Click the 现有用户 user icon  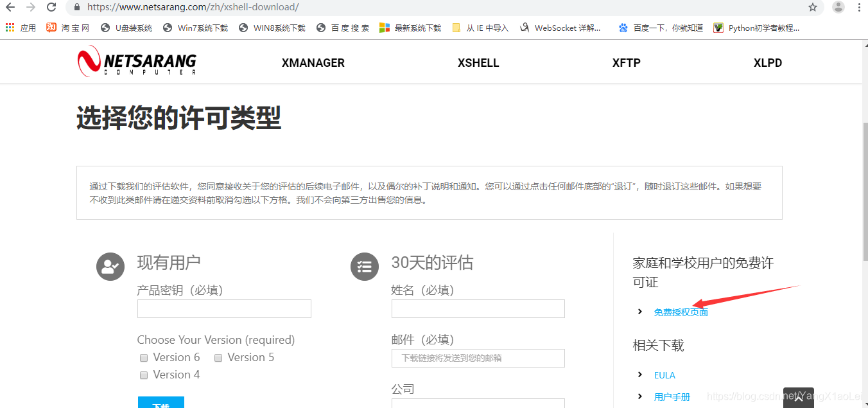pos(110,267)
